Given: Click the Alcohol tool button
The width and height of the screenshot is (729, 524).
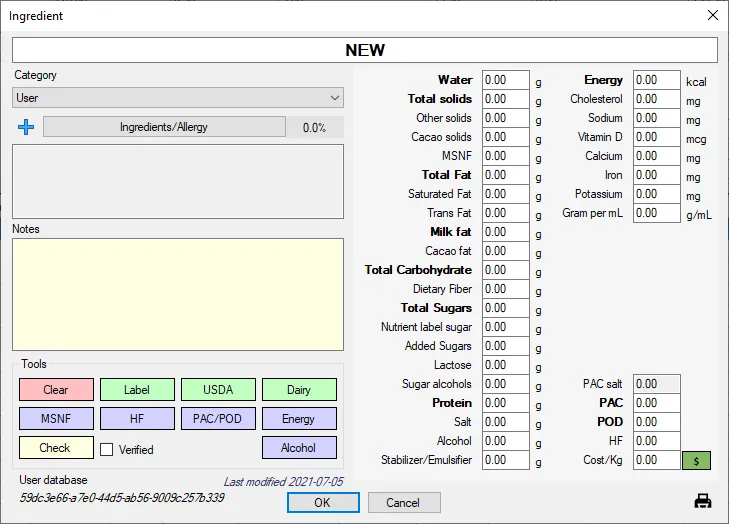Looking at the screenshot, I should 299,447.
